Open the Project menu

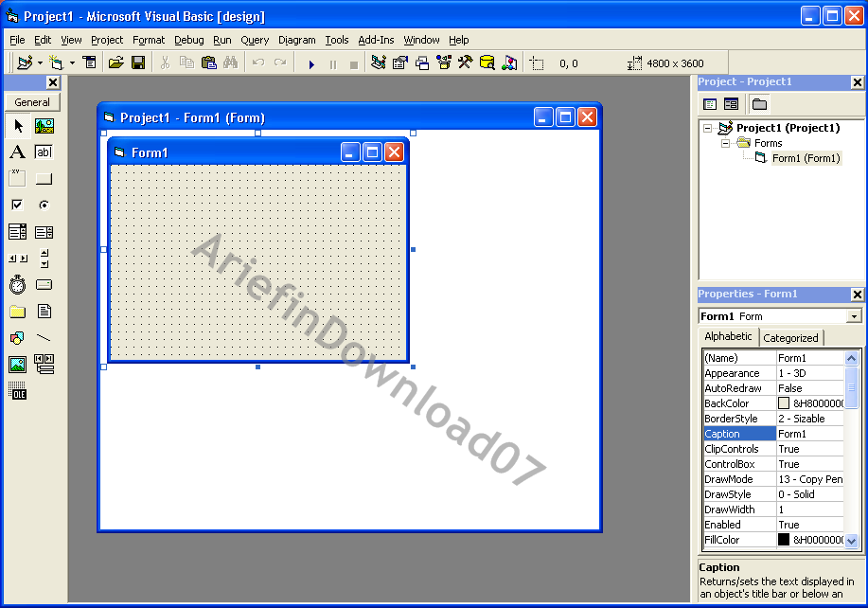pyautogui.click(x=106, y=40)
